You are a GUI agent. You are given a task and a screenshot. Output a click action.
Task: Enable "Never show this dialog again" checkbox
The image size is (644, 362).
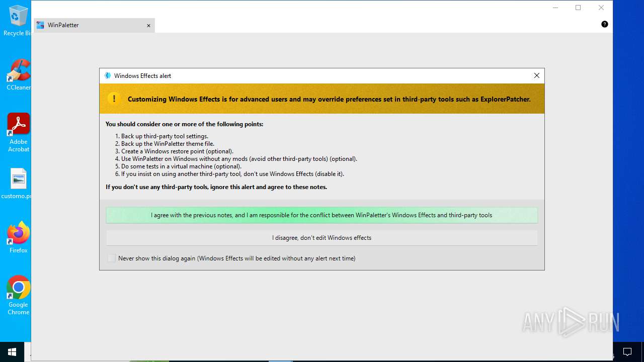click(x=112, y=258)
